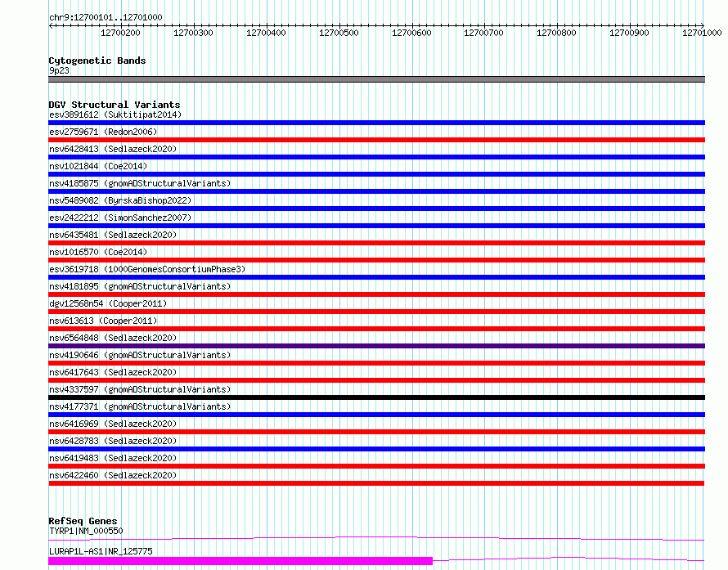Open variant esv3891612 (Suktitipat2014) label
Screen dimensions: 728x570
pos(115,114)
